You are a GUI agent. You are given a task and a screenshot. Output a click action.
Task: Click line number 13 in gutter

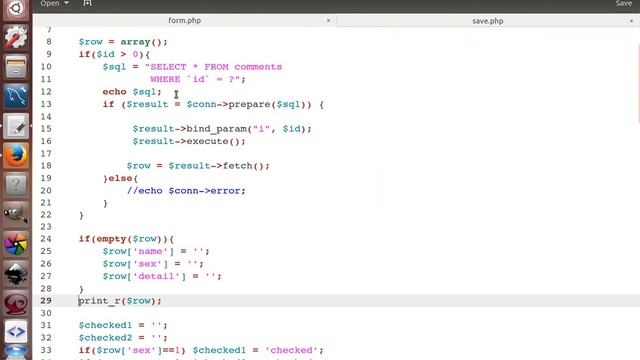[46, 104]
